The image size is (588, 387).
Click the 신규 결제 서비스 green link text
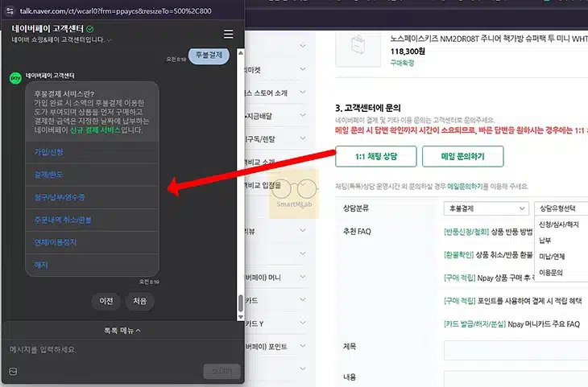[x=95, y=130]
